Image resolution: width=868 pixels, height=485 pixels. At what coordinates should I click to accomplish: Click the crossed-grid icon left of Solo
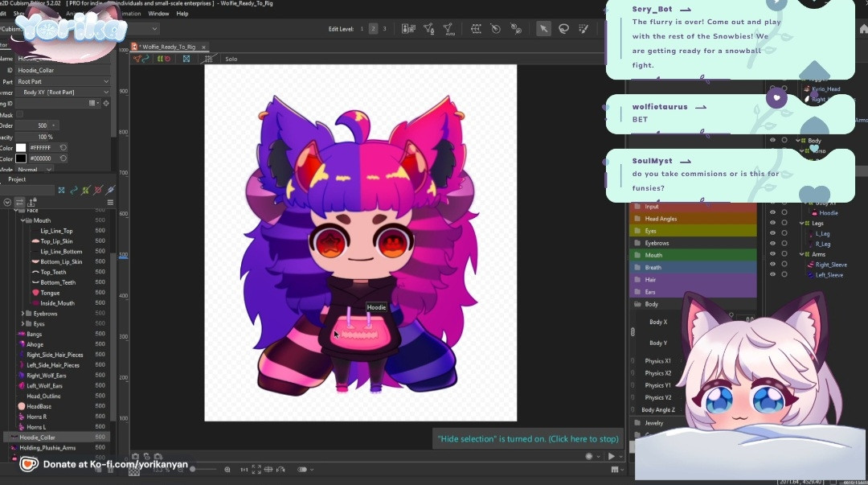click(208, 59)
